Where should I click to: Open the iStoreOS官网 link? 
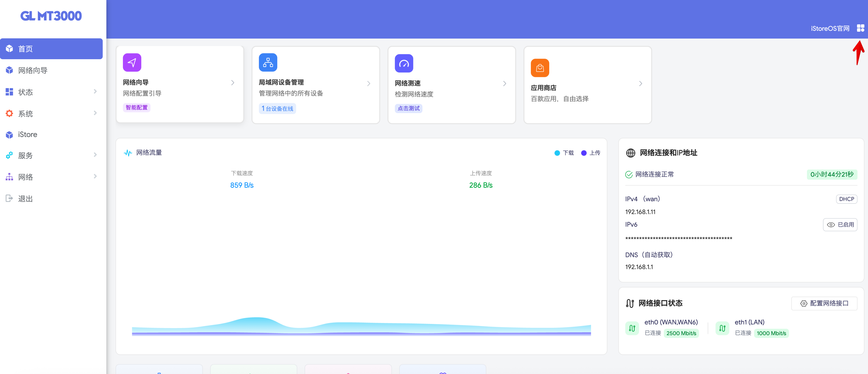(830, 28)
